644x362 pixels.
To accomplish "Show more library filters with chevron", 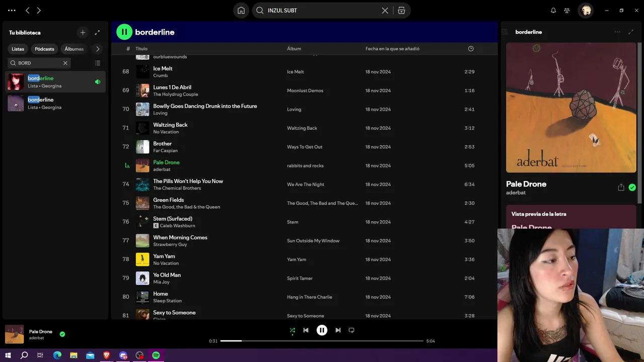I will pos(98,49).
